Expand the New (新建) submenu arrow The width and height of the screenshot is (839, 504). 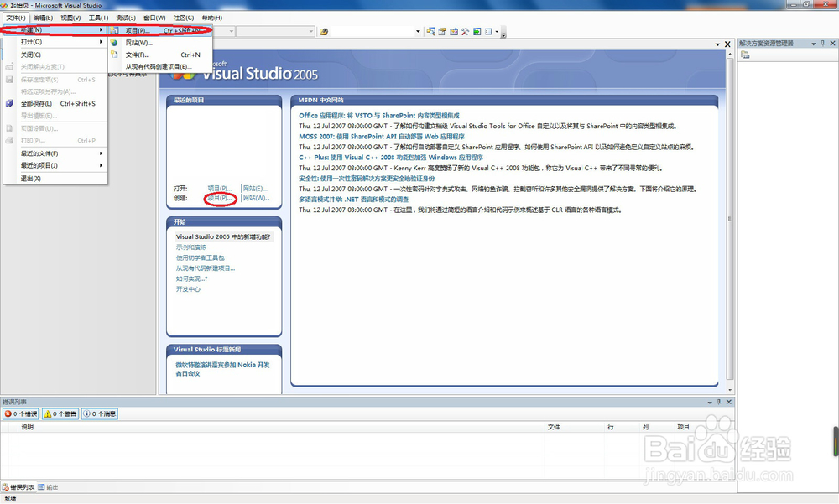tap(101, 30)
